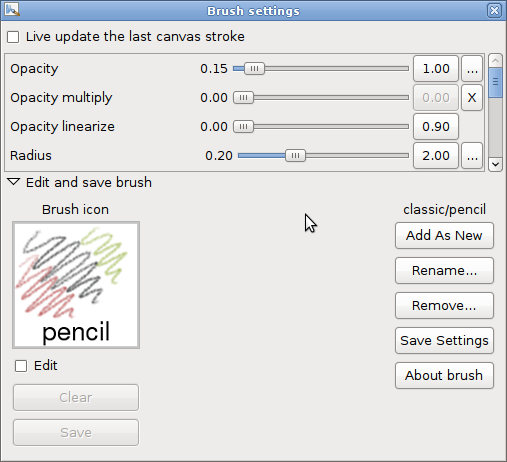Open Opacity input details with the ... button
507x462 pixels.
(472, 69)
